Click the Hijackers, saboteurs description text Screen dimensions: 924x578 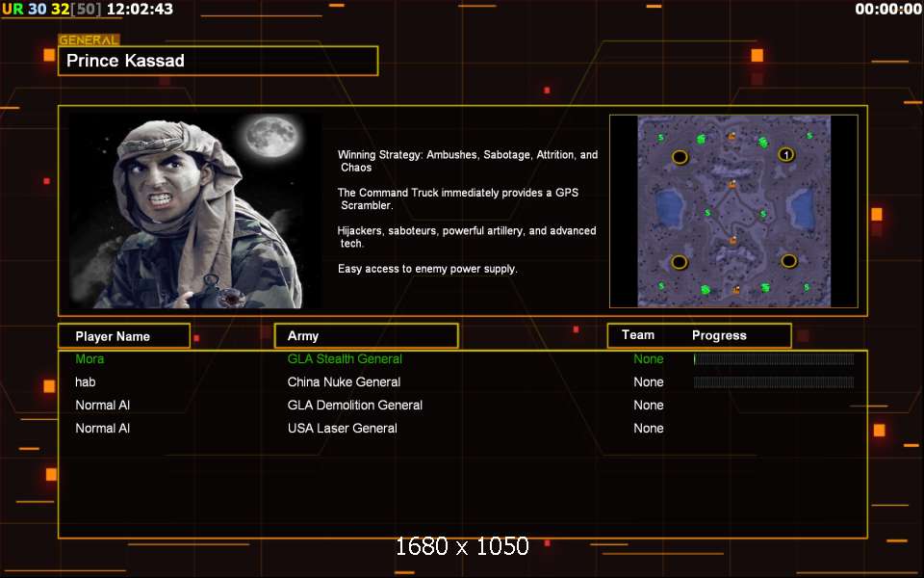pyautogui.click(x=467, y=237)
